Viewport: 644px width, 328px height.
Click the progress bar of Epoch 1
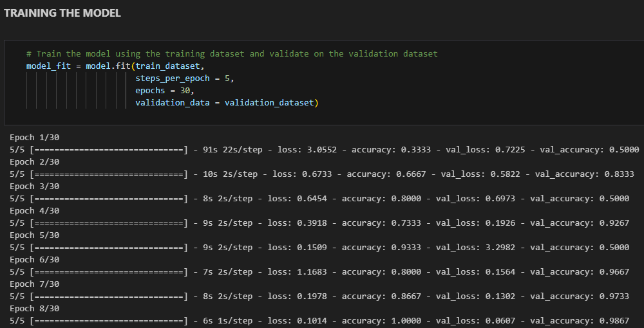pos(108,150)
